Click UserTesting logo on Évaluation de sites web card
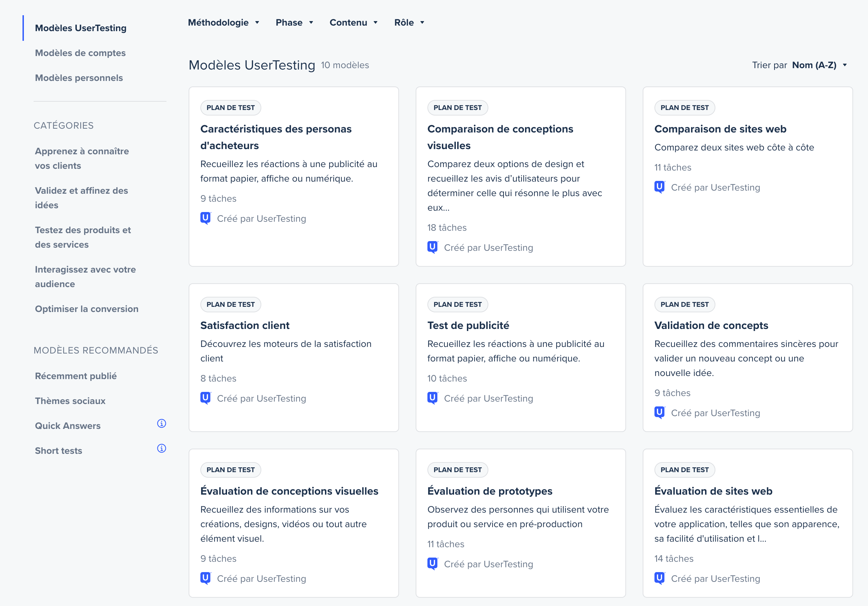 660,578
